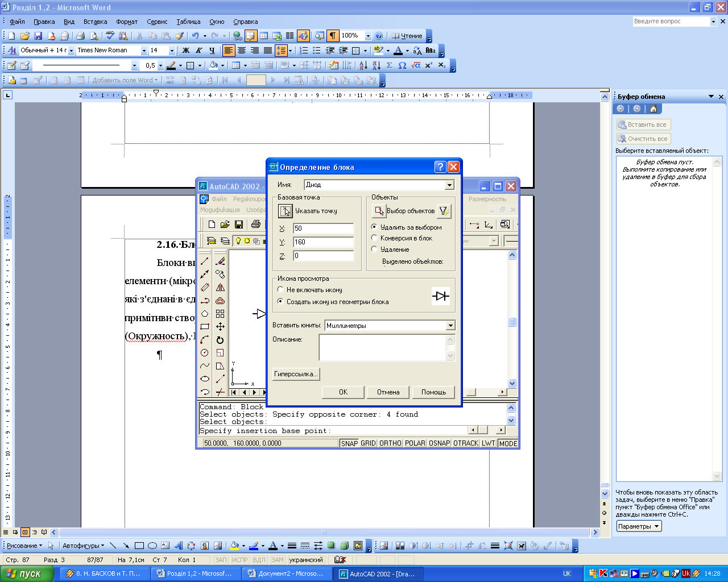The image size is (728, 582).
Task: Open zoom 100% dropdown
Action: click(x=368, y=36)
